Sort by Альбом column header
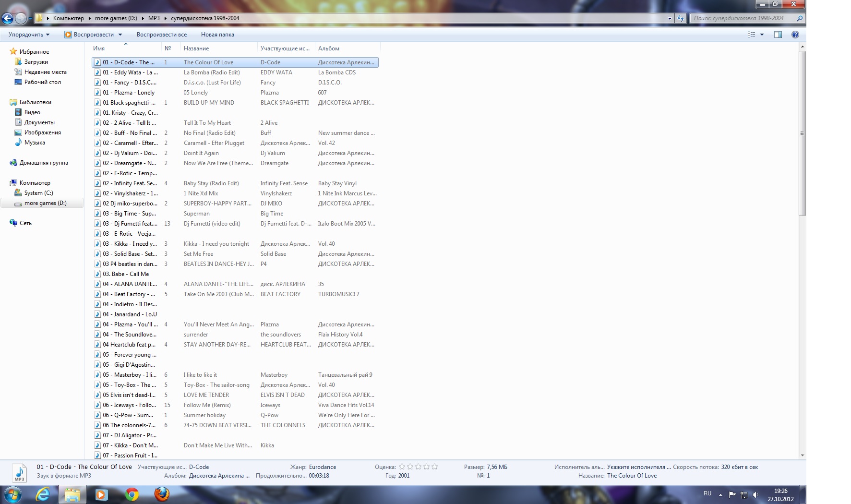Image resolution: width=851 pixels, height=504 pixels. pyautogui.click(x=348, y=48)
